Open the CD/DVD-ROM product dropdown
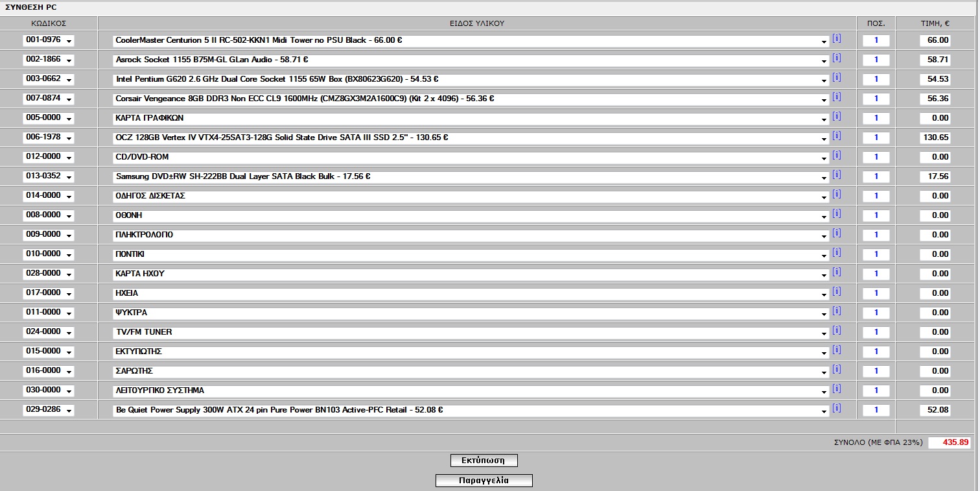Viewport: 980px width, 491px height. (471, 157)
